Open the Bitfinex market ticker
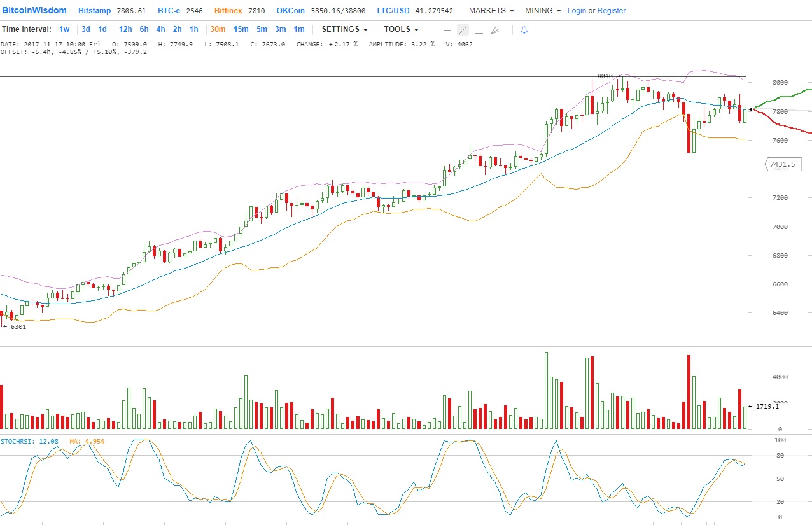Viewport: 812px width, 525px height. coord(228,11)
